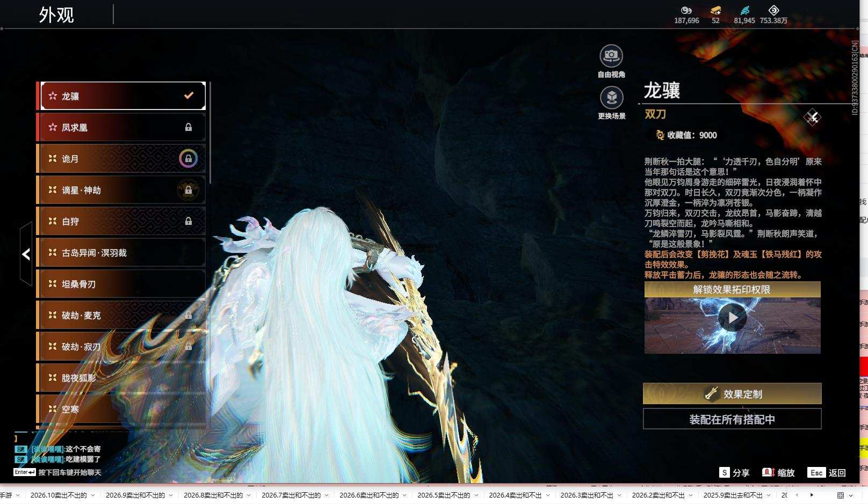Open dropdown arrow of 2026.10卖出不出的 sheet
The width and height of the screenshot is (868, 504).
[x=92, y=495]
